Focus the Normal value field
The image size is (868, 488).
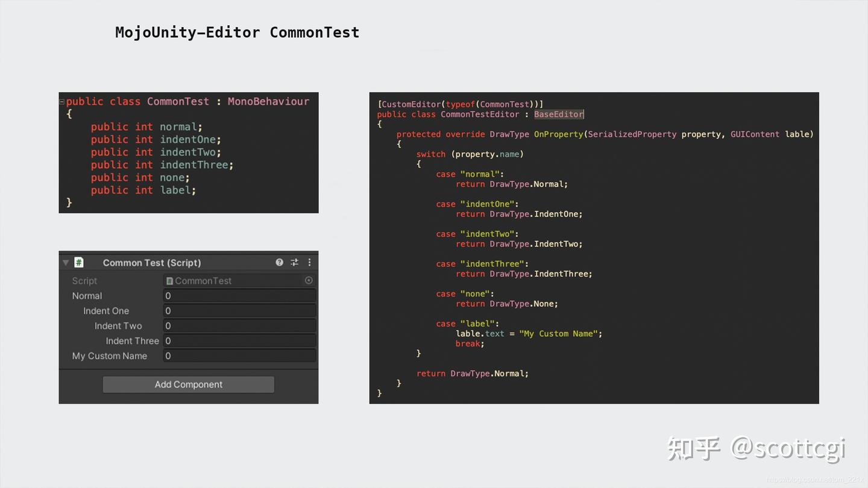point(239,296)
